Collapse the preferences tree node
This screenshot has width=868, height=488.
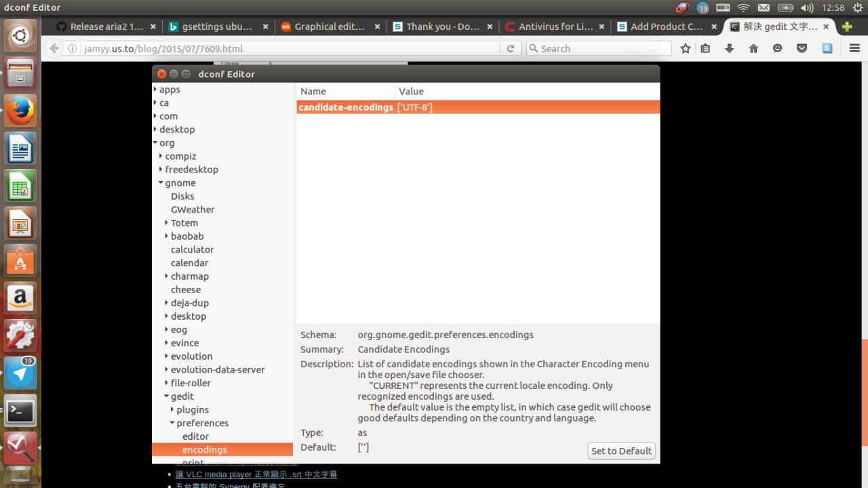(x=172, y=423)
